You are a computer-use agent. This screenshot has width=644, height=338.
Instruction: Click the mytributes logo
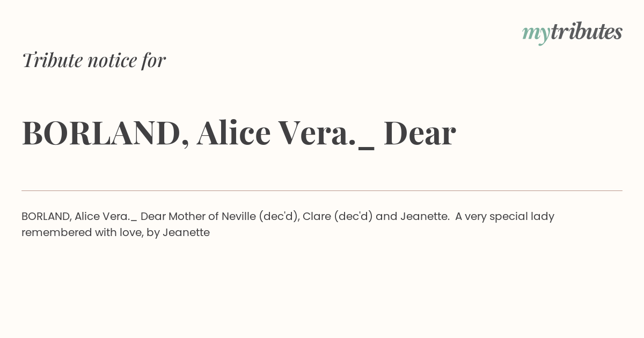572,32
